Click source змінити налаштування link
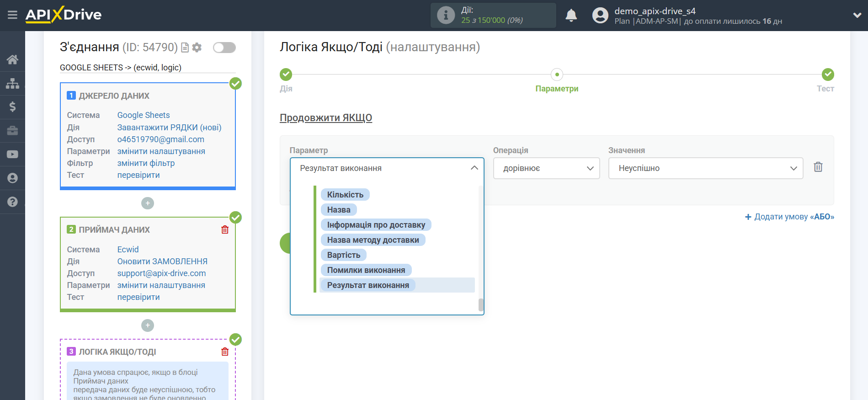This screenshot has width=868, height=400. click(161, 151)
